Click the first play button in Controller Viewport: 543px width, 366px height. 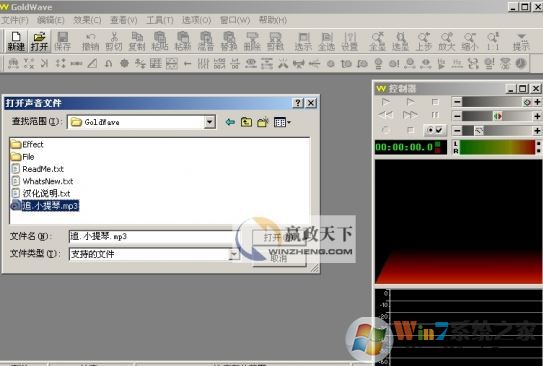[x=385, y=102]
